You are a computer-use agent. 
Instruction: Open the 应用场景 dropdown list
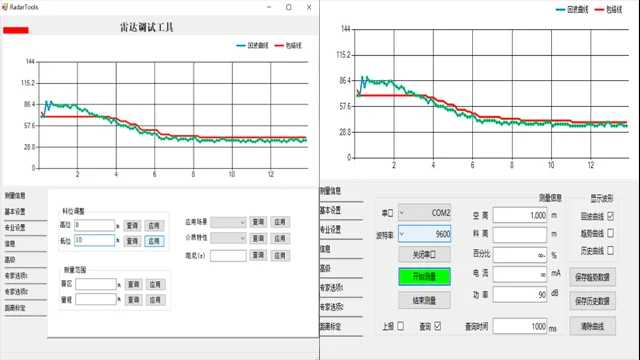(x=228, y=222)
